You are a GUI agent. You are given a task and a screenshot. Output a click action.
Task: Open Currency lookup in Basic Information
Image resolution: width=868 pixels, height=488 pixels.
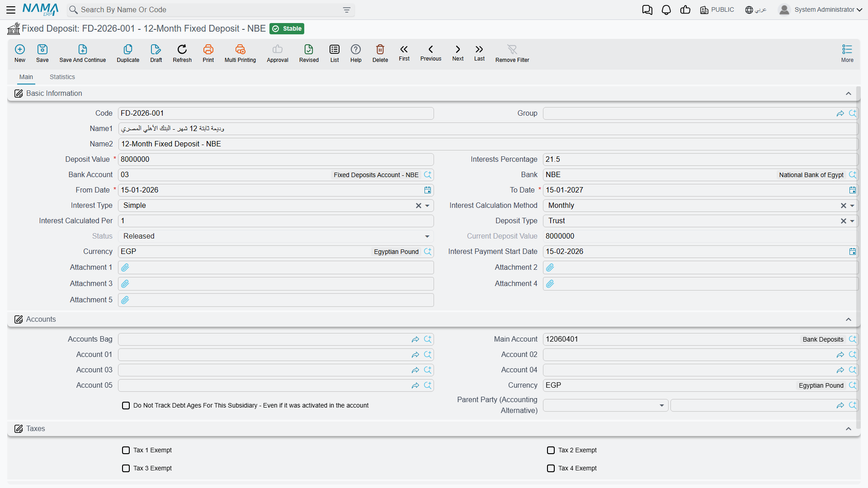pos(428,252)
